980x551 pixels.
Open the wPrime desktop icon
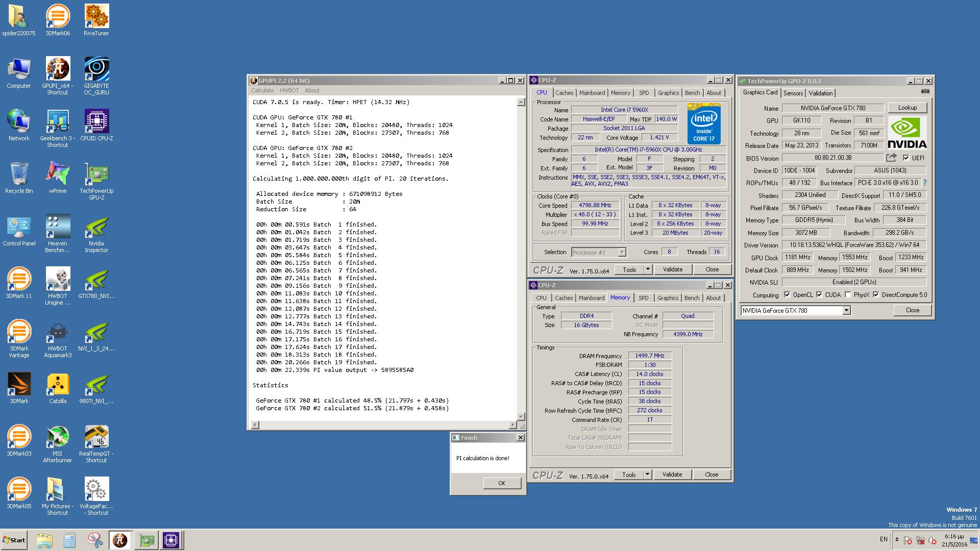tap(58, 178)
